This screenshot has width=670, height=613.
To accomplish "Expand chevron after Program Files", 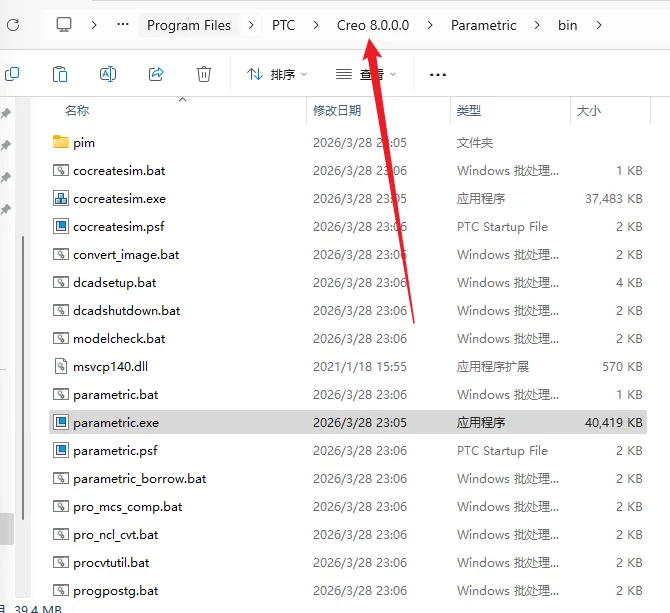I will [x=251, y=25].
